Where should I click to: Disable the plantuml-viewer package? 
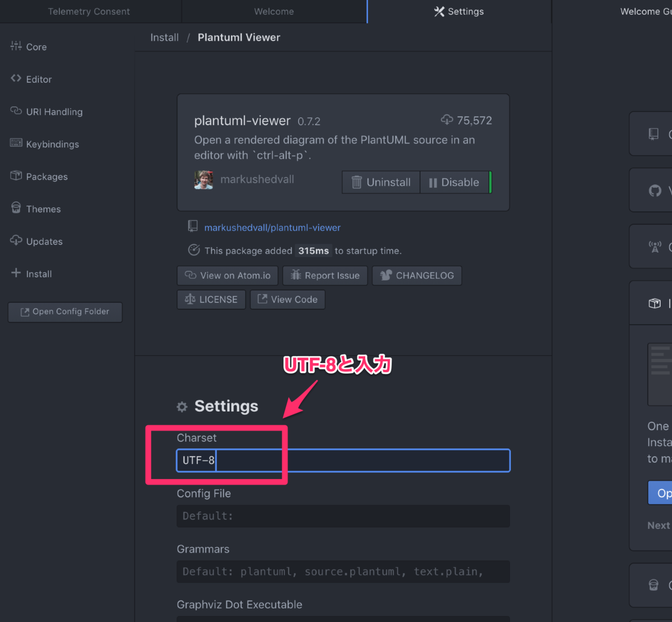pos(454,183)
